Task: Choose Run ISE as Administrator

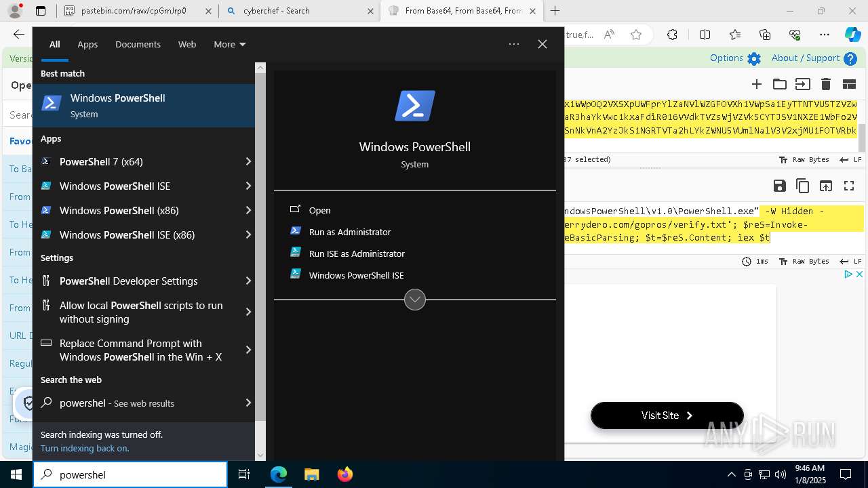Action: [x=357, y=253]
